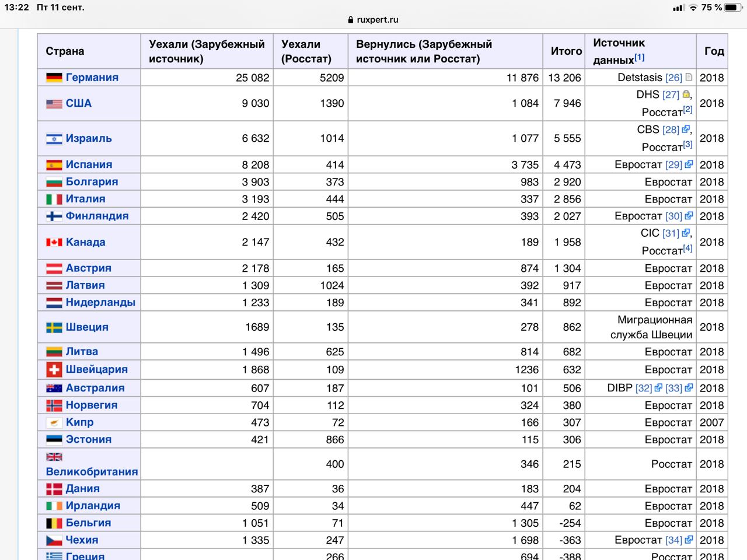747x560 pixels.
Task: Click the Belgium flag icon
Action: tap(54, 523)
